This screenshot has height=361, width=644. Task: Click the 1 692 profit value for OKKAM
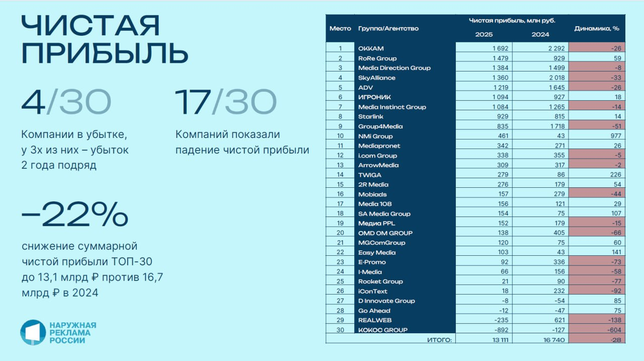[501, 48]
